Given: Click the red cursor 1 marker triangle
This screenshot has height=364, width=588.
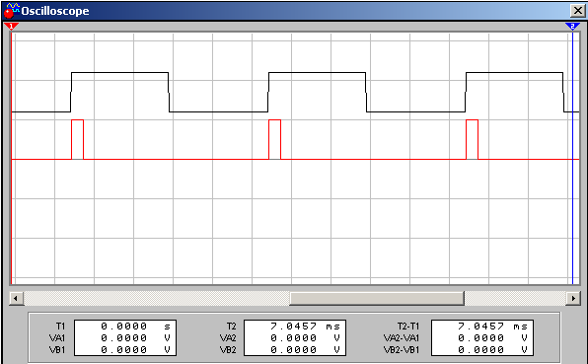Looking at the screenshot, I should (11, 27).
